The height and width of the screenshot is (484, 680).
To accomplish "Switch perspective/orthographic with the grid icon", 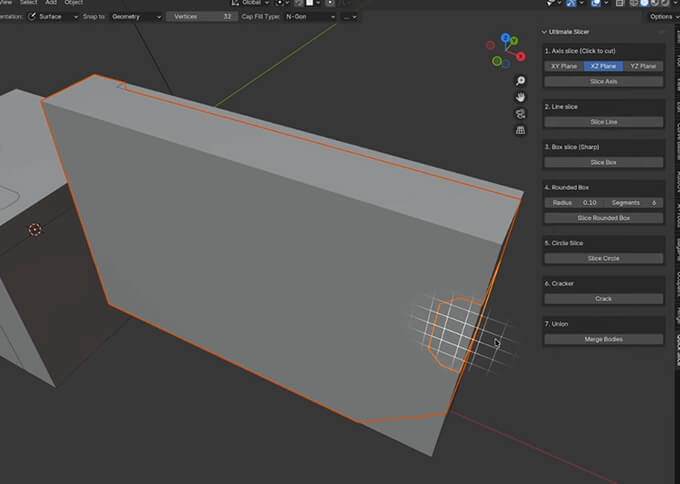I will (520, 130).
